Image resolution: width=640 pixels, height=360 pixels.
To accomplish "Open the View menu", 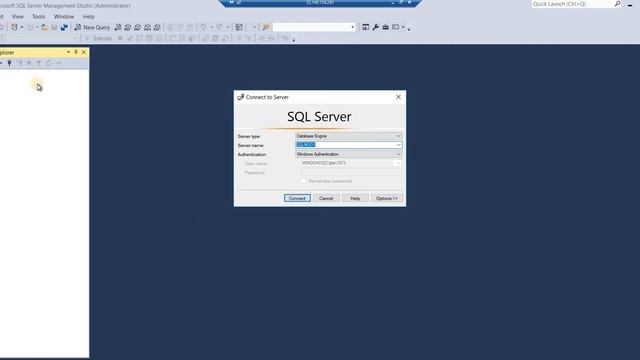I will (x=18, y=17).
